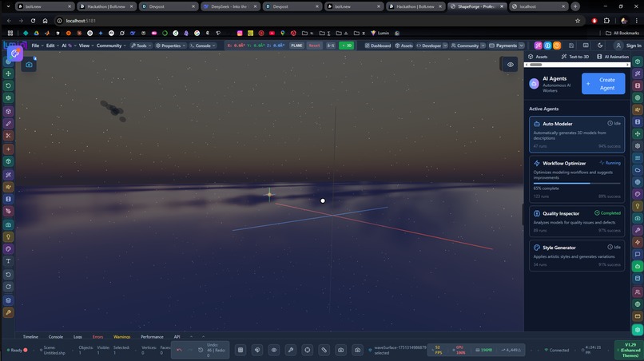644x361 pixels.
Task: Click the browser bookmark star icon
Action: click(578, 21)
